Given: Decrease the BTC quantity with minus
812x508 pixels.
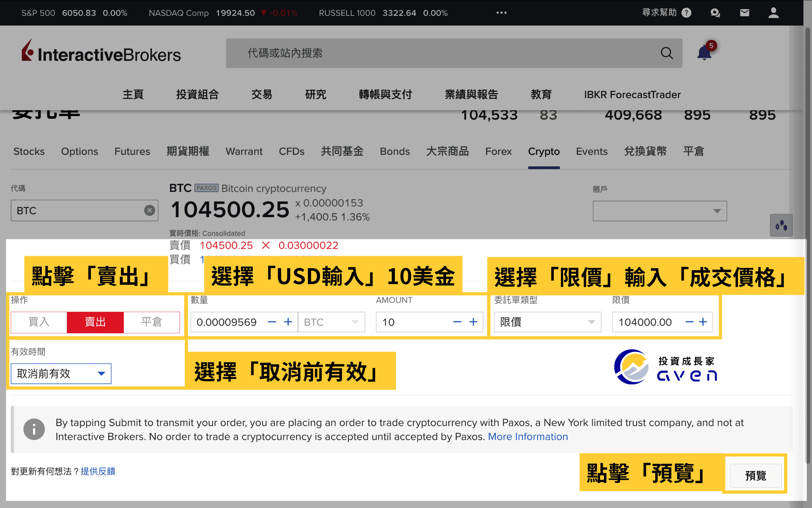Looking at the screenshot, I should 272,322.
